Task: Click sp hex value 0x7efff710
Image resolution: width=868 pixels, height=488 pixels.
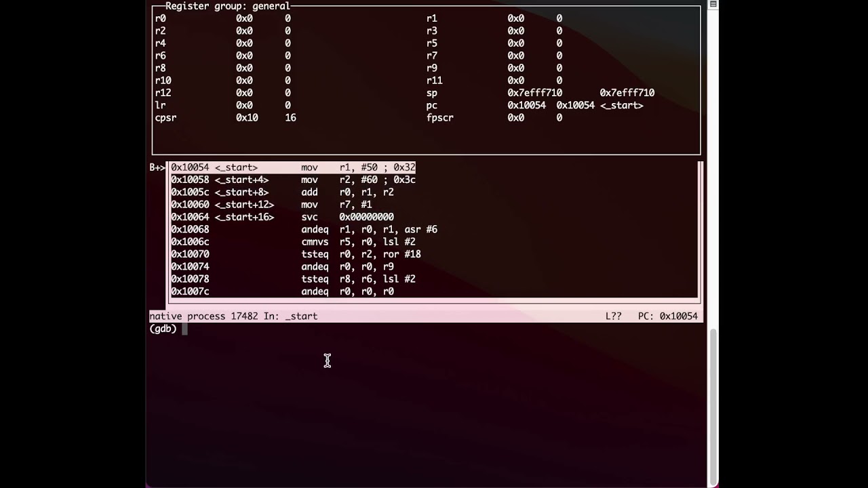Action: pos(535,93)
